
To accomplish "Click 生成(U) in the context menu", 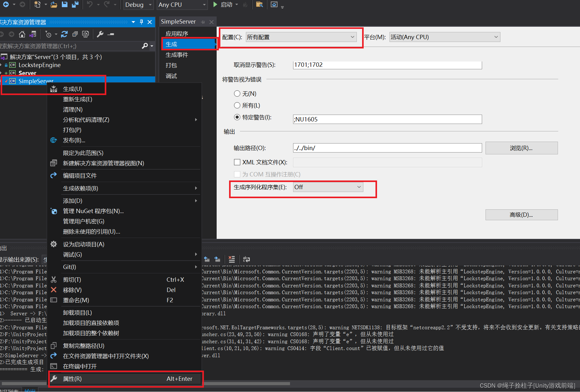I will click(124, 89).
